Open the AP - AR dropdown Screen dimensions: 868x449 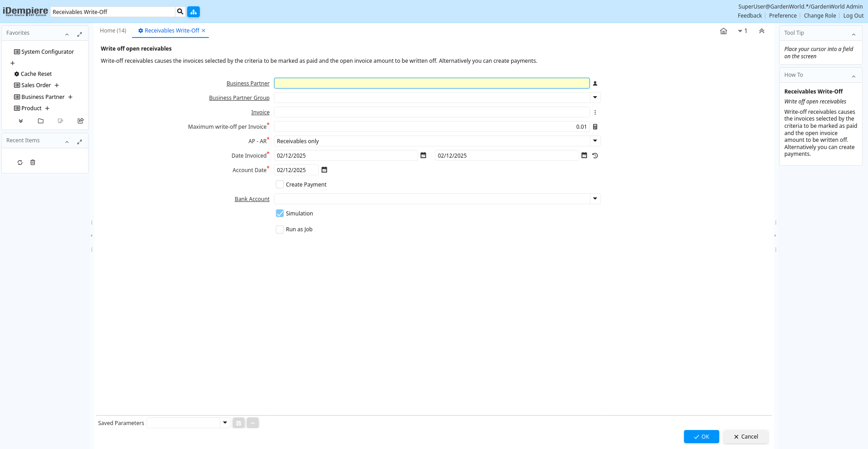point(595,141)
